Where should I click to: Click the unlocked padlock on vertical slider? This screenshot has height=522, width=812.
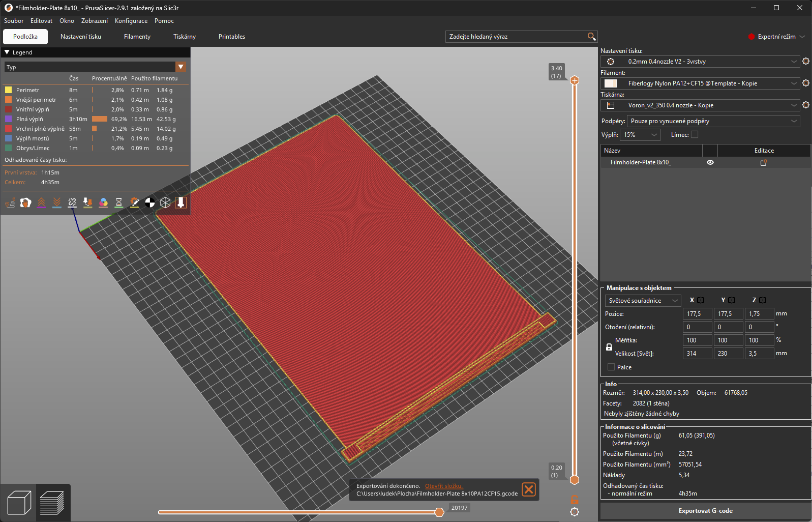(x=575, y=500)
